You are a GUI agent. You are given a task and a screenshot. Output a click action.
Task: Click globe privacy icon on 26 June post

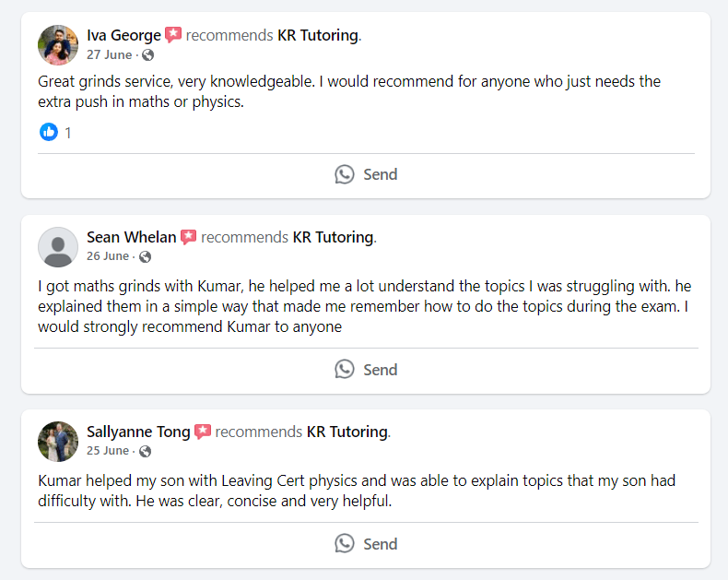point(145,256)
